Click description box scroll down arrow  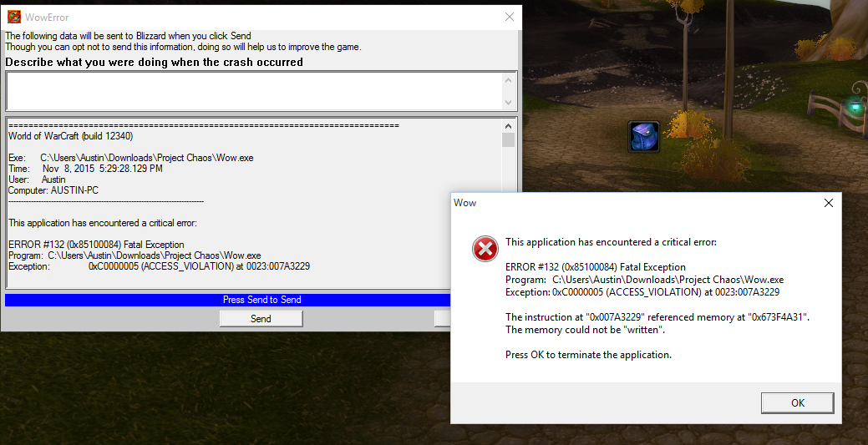point(508,103)
